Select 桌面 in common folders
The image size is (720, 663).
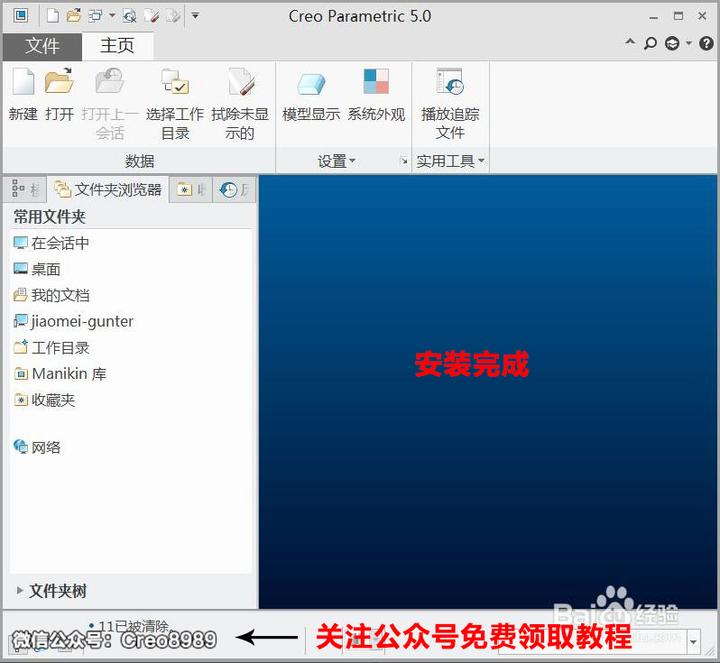pyautogui.click(x=37, y=269)
